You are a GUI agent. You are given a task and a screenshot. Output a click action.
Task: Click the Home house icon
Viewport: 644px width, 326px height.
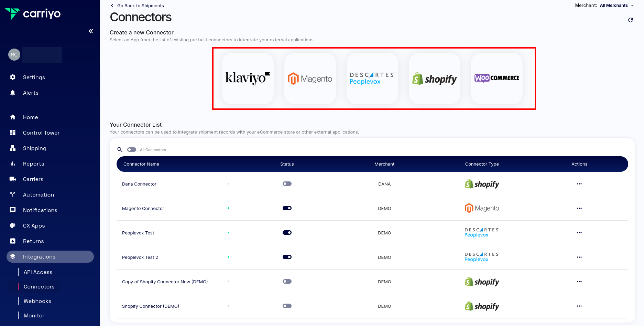[13, 117]
